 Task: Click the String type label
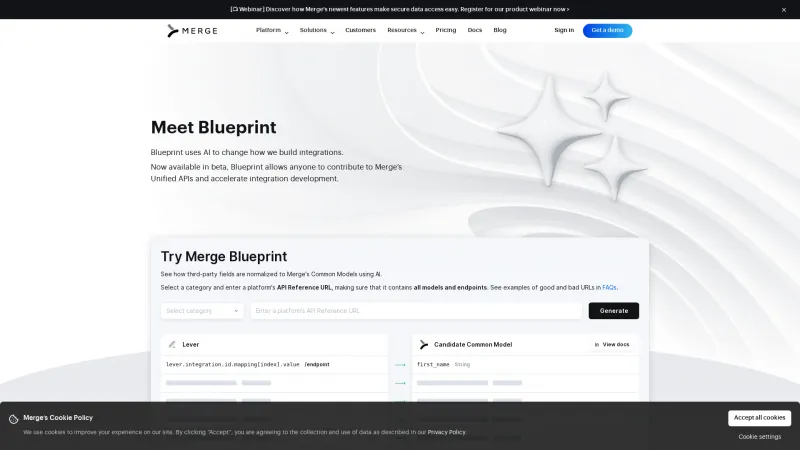[x=462, y=364]
